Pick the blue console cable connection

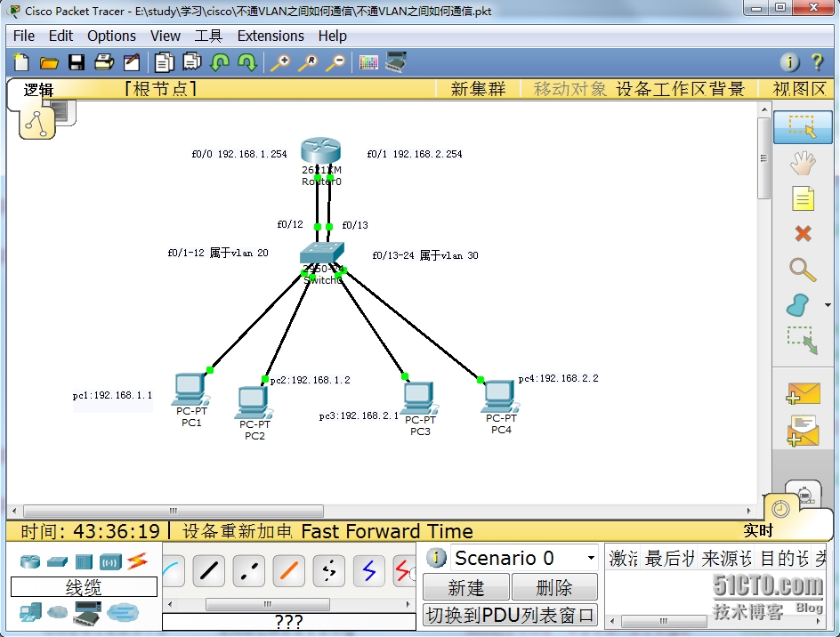click(369, 570)
